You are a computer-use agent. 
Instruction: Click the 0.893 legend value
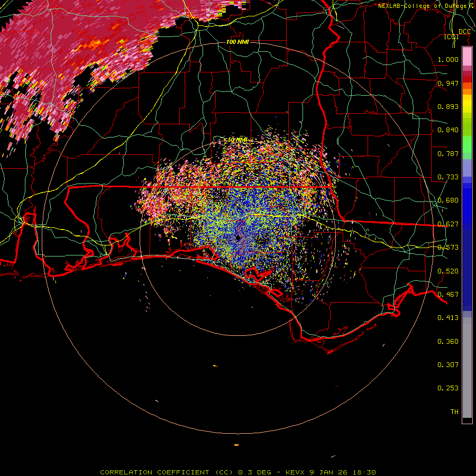(x=448, y=106)
